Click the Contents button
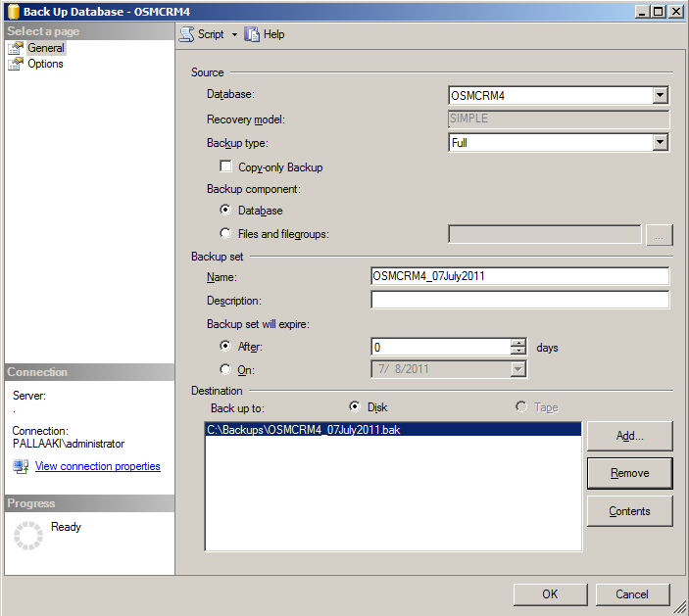 (629, 511)
